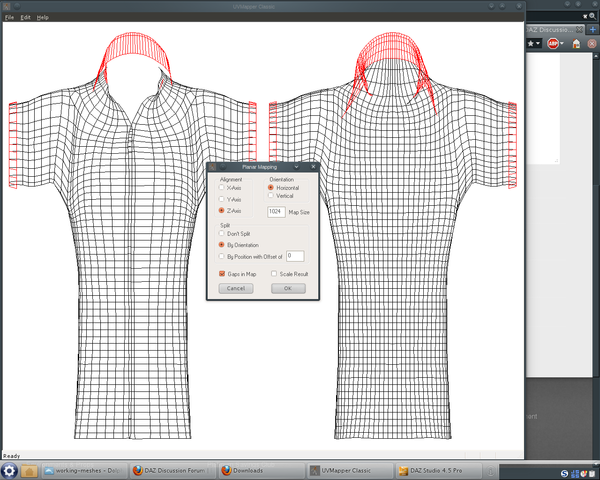Choose Horizontal orientation option

coord(271,187)
